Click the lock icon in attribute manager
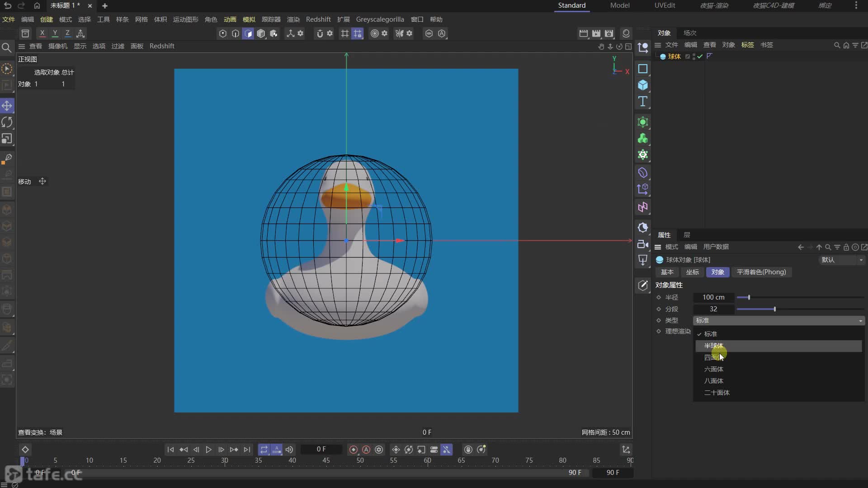868x488 pixels. pyautogui.click(x=846, y=247)
